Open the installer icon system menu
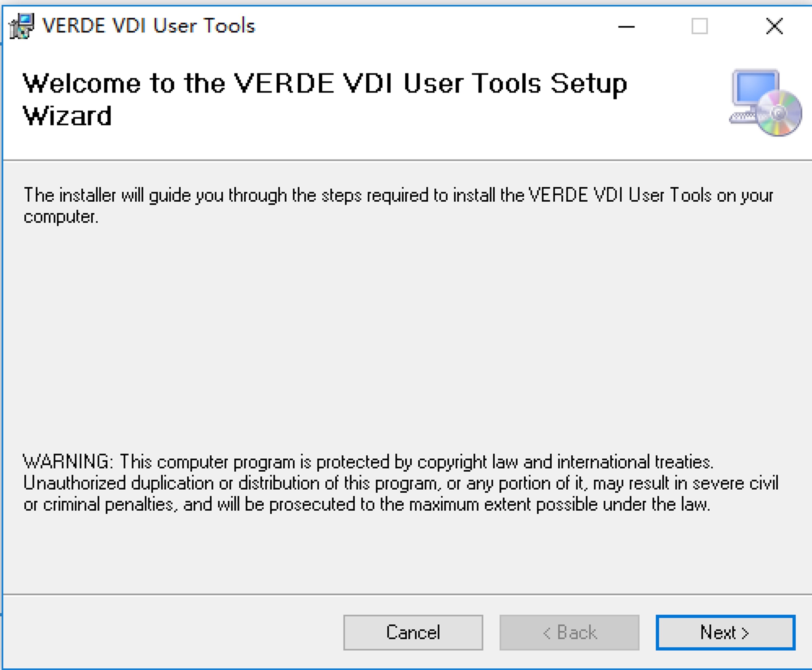 pyautogui.click(x=21, y=26)
